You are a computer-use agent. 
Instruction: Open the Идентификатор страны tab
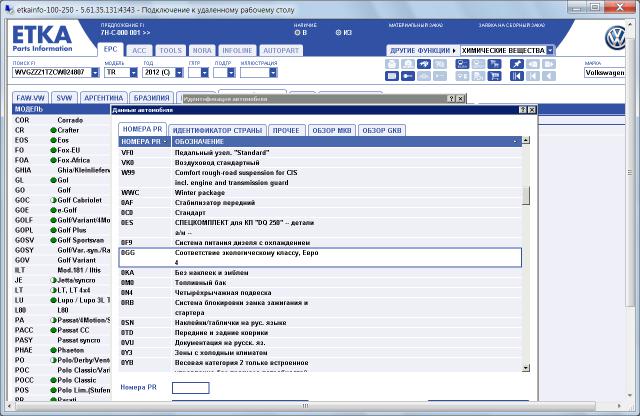[x=217, y=131]
